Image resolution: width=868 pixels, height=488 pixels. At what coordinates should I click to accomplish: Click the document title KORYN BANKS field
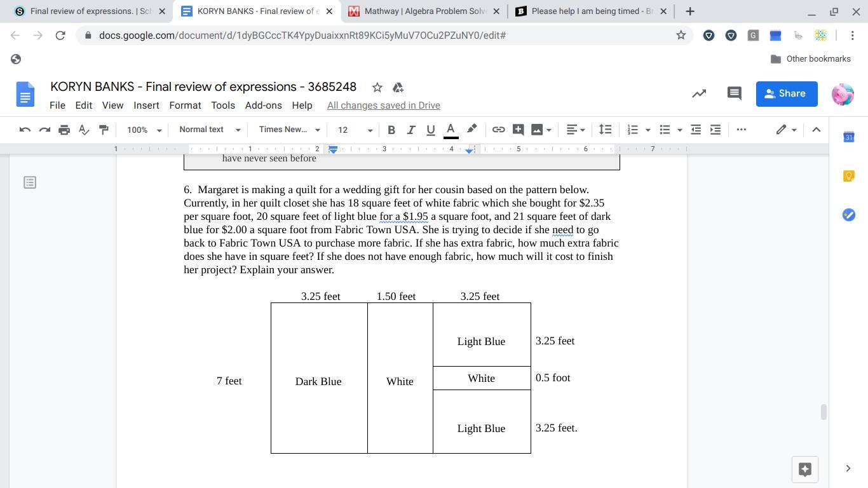coord(203,87)
